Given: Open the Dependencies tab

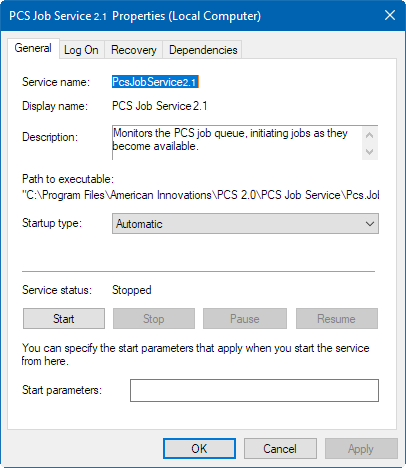Looking at the screenshot, I should tap(203, 50).
